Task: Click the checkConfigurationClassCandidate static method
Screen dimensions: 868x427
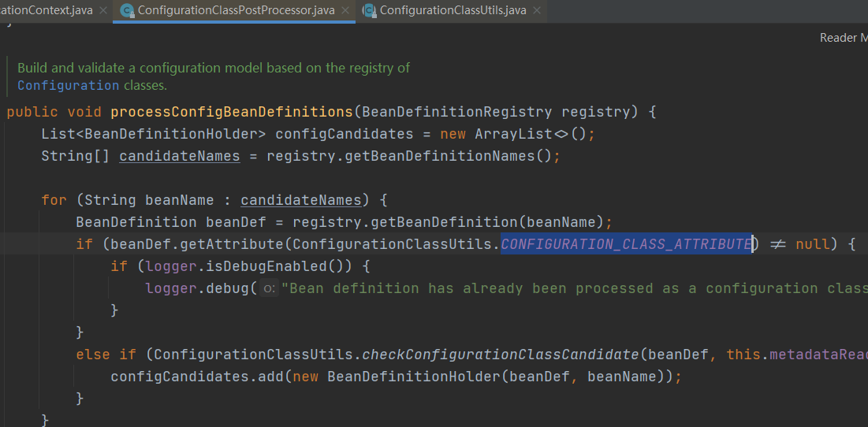Action: 501,355
